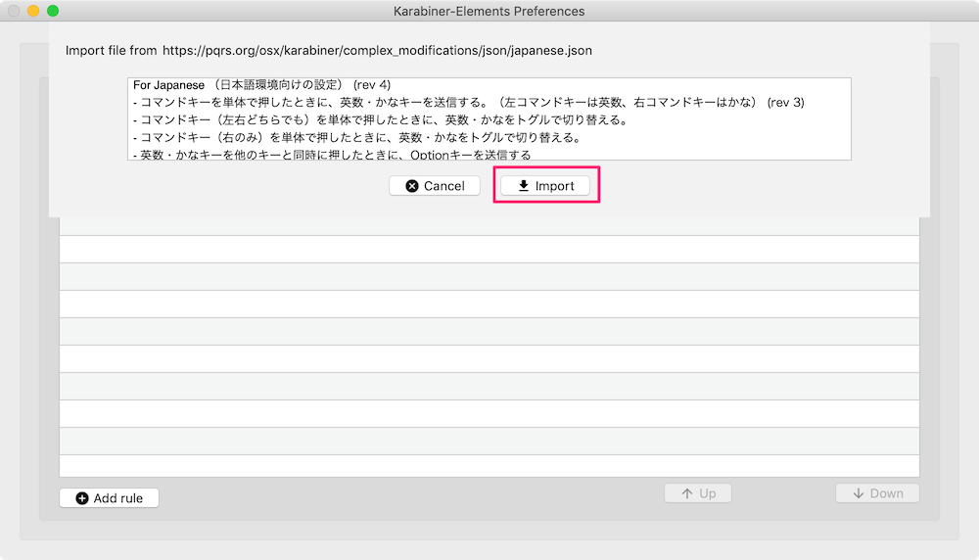Zoom the window with the green button
The image size is (979, 560).
[53, 11]
